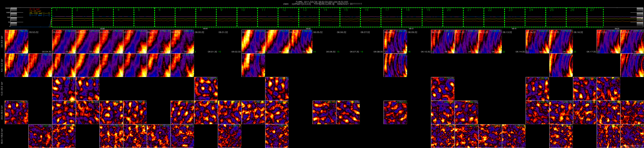Click the yellow '25-100 keV (--1)' legend entry
644x148 pixels.
pyautogui.click(x=39, y=13)
